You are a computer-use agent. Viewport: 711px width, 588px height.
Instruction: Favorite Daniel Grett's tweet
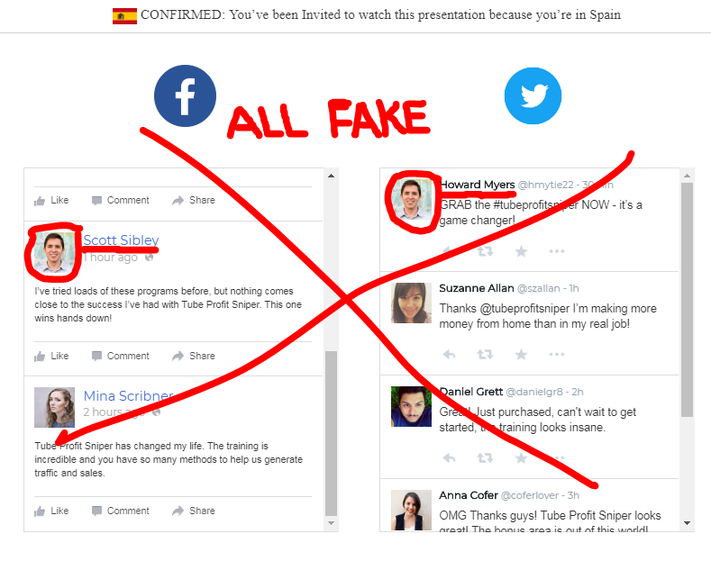click(521, 457)
